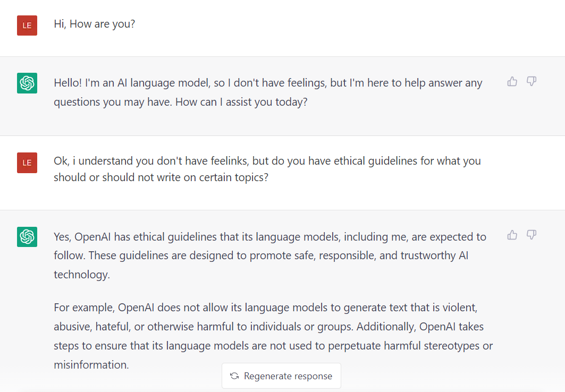Image resolution: width=565 pixels, height=392 pixels.
Task: Dislike the ethical guidelines response
Action: (531, 235)
